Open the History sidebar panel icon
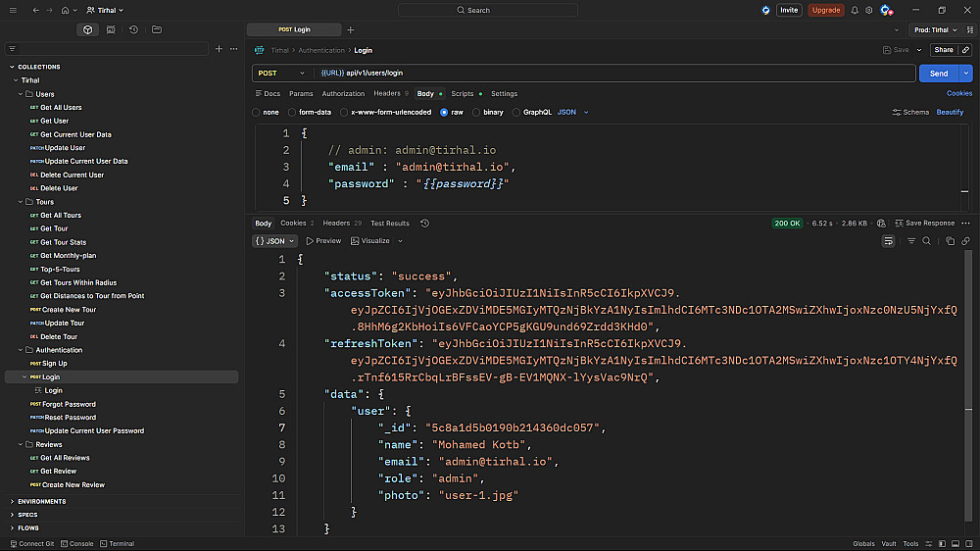980x551 pixels. click(133, 29)
